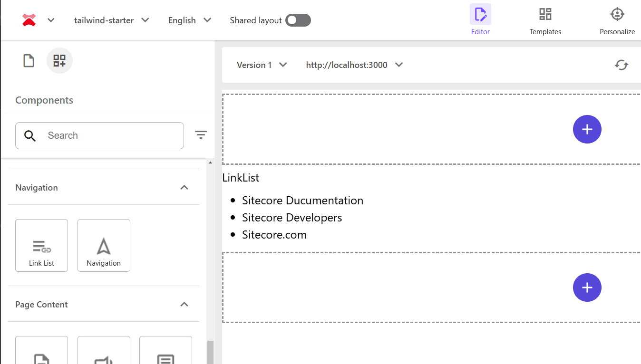Switch to the Personalize tab
This screenshot has height=364, width=641.
pyautogui.click(x=617, y=20)
